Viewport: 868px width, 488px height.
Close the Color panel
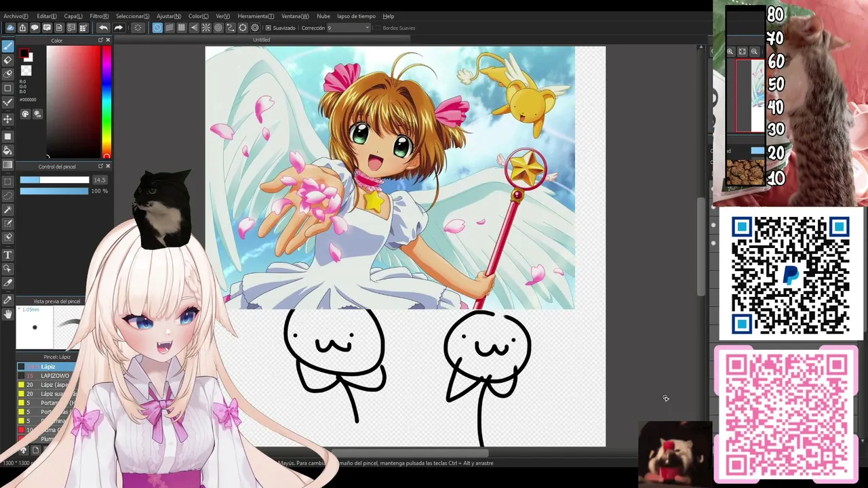pos(108,41)
